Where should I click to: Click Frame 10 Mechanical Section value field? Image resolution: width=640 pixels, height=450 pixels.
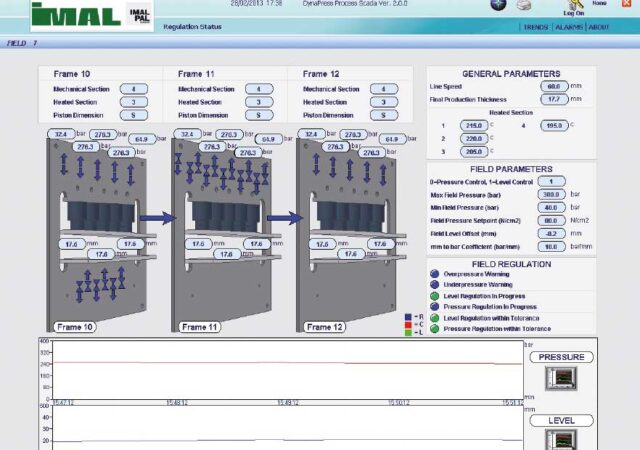pos(133,89)
